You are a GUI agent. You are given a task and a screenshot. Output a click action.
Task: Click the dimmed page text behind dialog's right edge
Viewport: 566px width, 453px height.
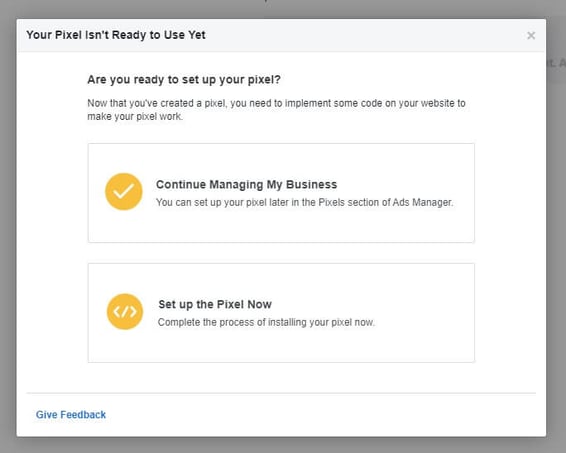point(557,63)
